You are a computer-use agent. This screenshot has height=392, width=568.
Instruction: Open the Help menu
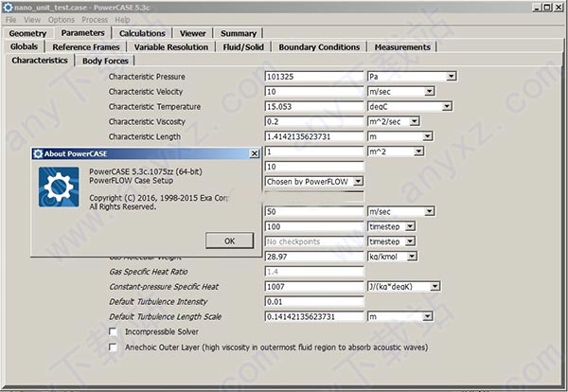click(x=122, y=20)
